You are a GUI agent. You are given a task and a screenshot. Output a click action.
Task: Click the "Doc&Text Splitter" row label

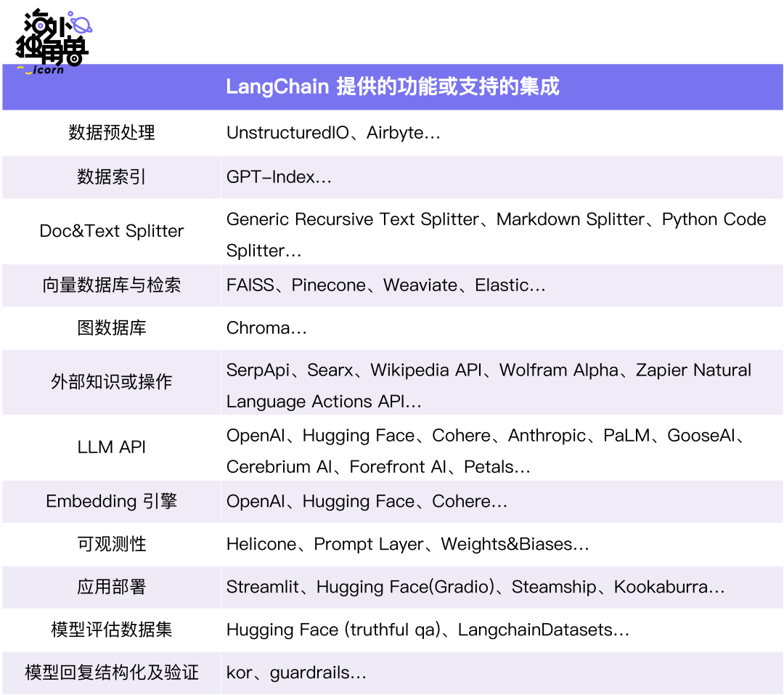(x=112, y=231)
